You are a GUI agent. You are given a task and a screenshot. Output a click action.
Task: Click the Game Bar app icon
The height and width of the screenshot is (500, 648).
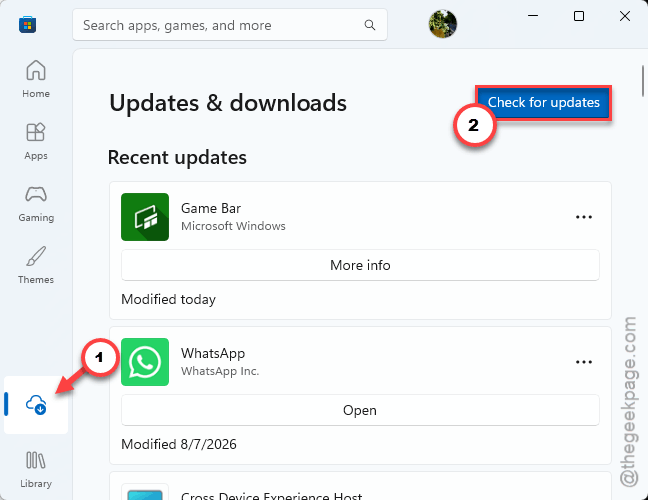tap(145, 217)
